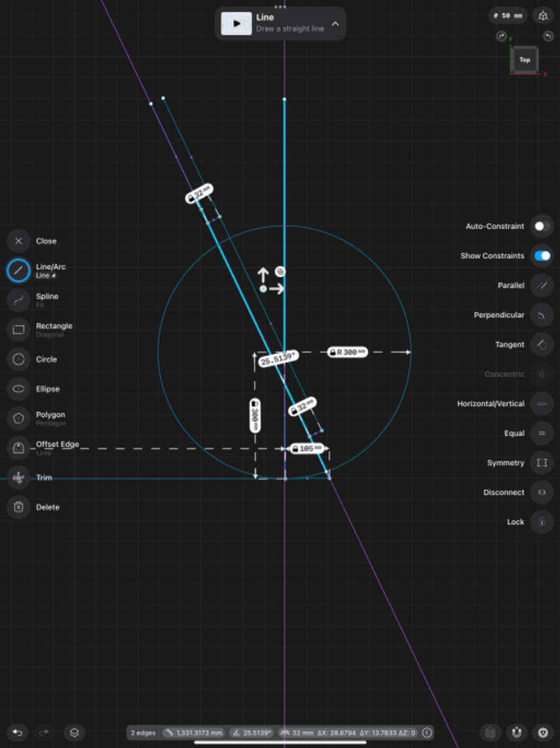Screen dimensions: 560x748
Task: Select the Offset Edge tool
Action: click(19, 448)
